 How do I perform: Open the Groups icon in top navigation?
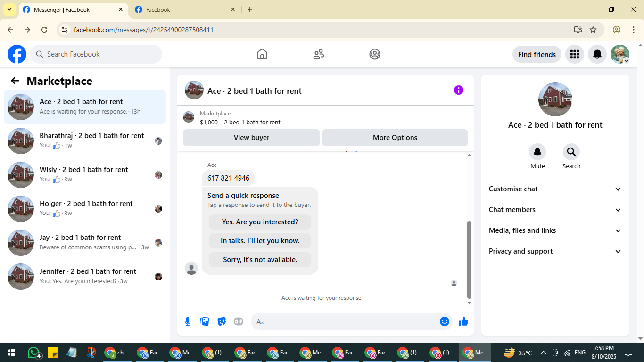375,54
